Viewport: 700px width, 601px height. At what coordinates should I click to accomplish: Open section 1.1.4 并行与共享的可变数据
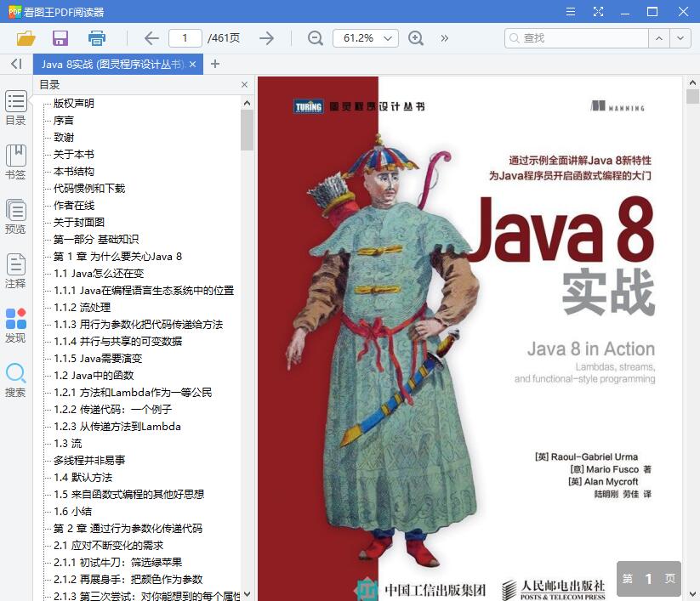point(118,342)
